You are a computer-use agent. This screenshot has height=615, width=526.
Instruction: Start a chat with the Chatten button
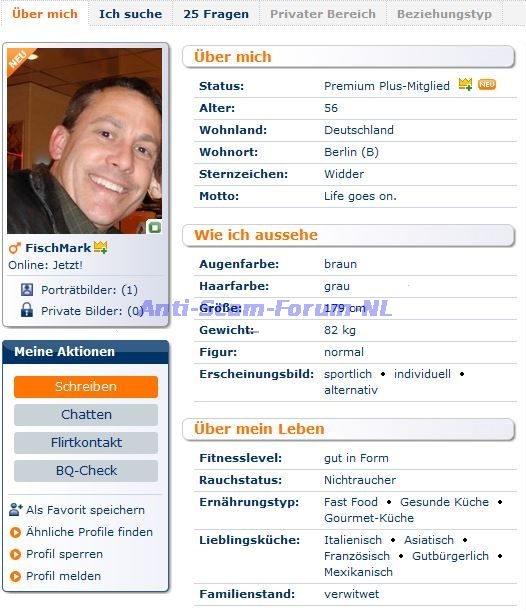tap(86, 415)
